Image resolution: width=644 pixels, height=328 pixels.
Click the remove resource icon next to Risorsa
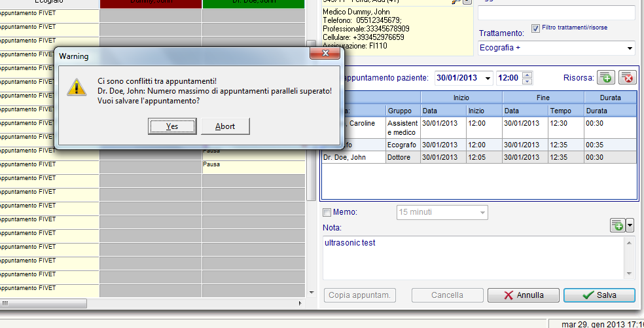[x=628, y=77]
